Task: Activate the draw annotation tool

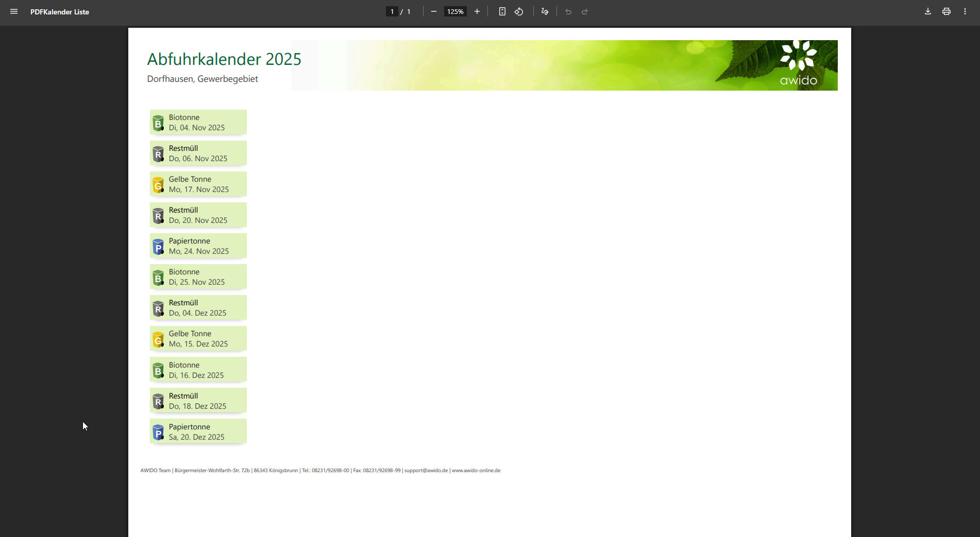Action: [x=545, y=11]
